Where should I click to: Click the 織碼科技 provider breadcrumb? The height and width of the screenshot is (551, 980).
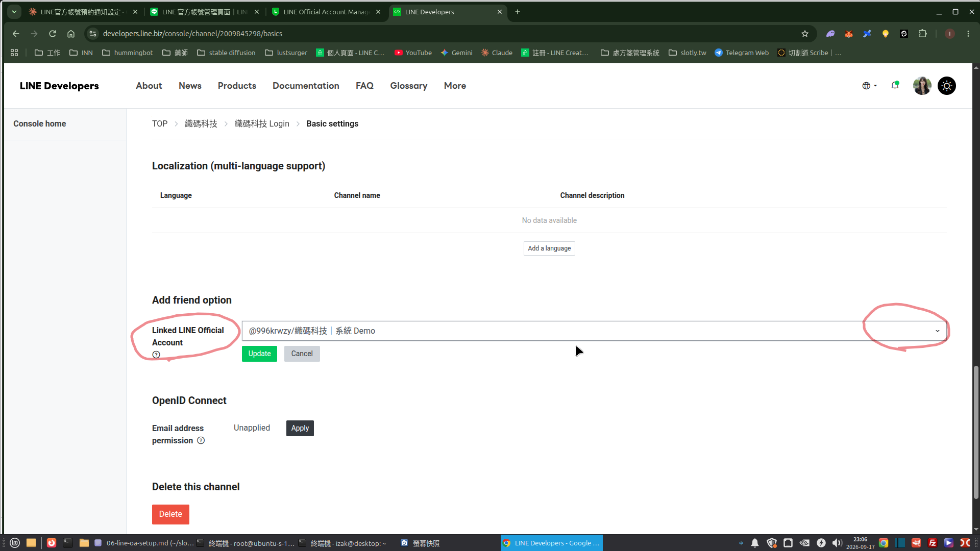(201, 124)
